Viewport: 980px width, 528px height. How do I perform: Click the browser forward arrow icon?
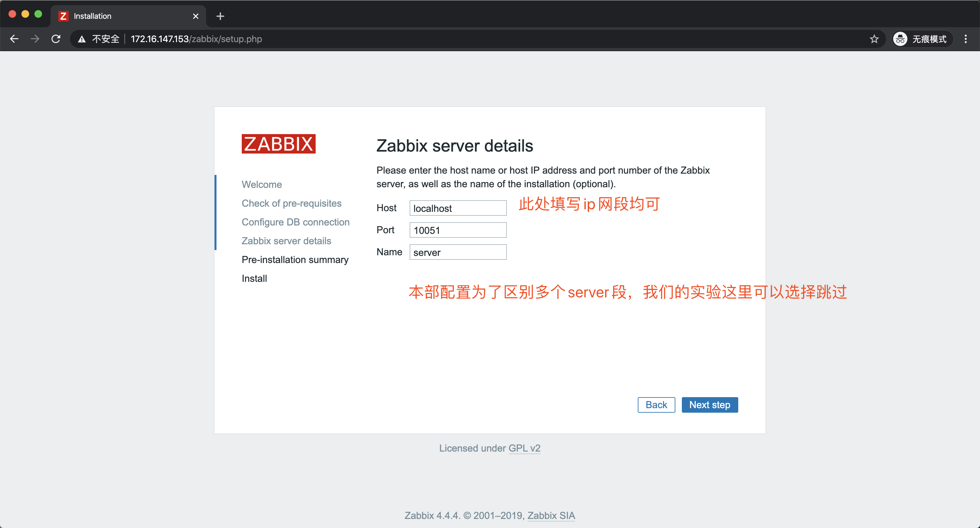pyautogui.click(x=35, y=39)
